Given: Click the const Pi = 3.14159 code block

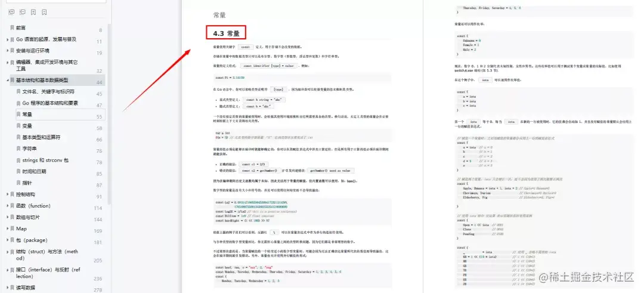Looking at the screenshot, I should click(x=302, y=77).
